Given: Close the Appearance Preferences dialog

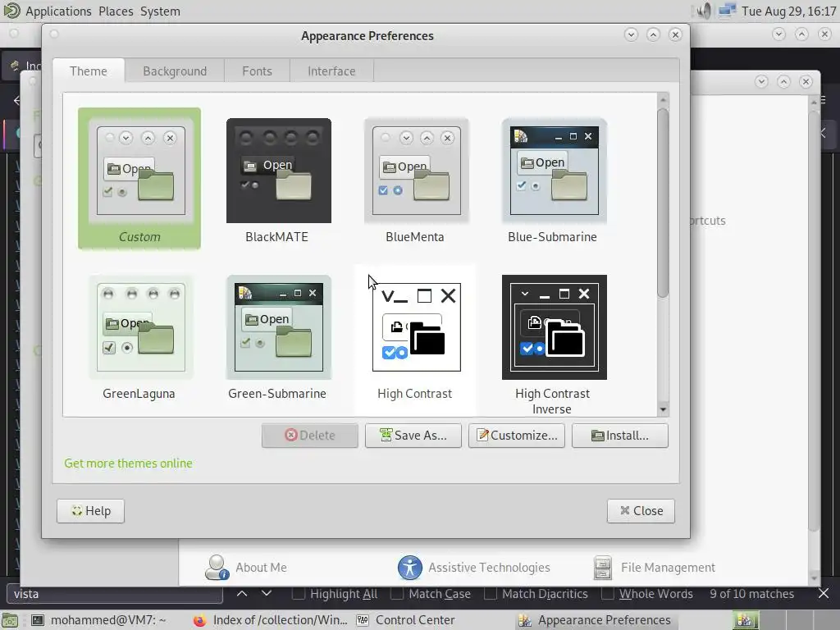Looking at the screenshot, I should [641, 511].
